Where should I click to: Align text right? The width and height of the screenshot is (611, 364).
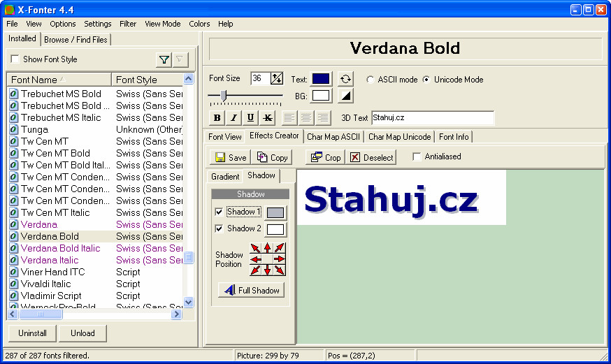click(323, 117)
